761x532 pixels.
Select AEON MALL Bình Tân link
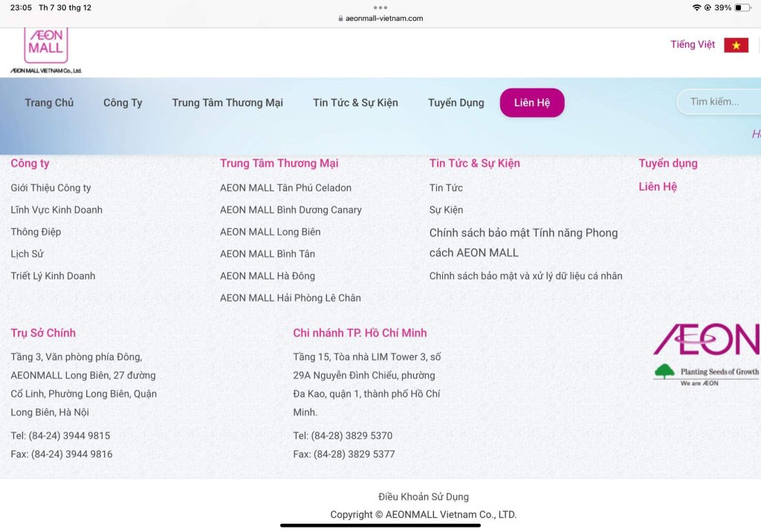tap(268, 254)
